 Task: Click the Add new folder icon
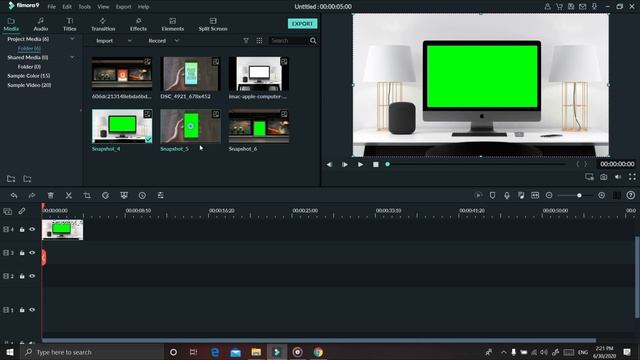[11, 179]
